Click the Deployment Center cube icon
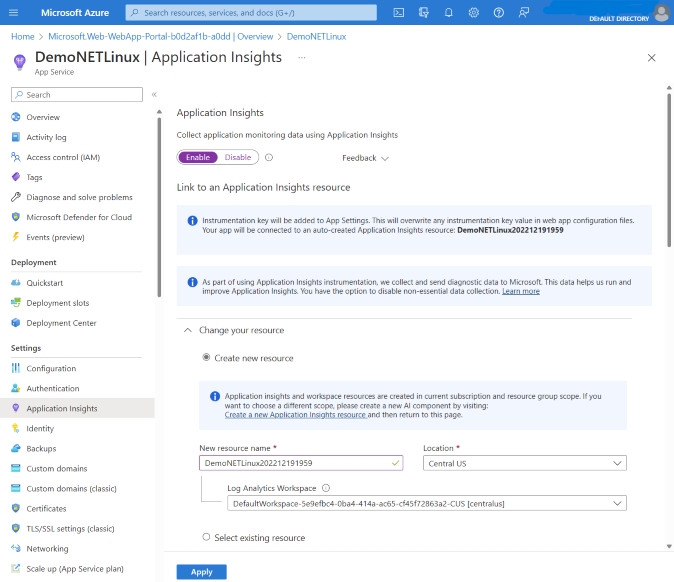This screenshot has width=674, height=582. coord(16,322)
